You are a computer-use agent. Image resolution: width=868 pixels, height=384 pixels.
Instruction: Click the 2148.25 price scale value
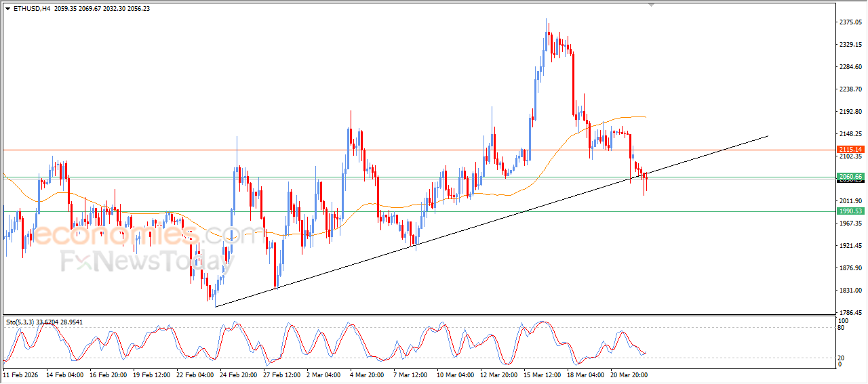tap(850, 133)
